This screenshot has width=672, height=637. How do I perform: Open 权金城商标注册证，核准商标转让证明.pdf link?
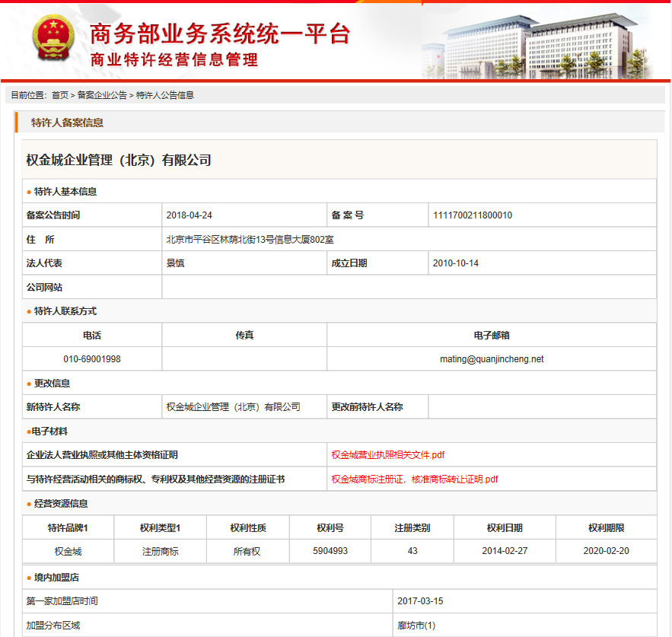pos(415,479)
